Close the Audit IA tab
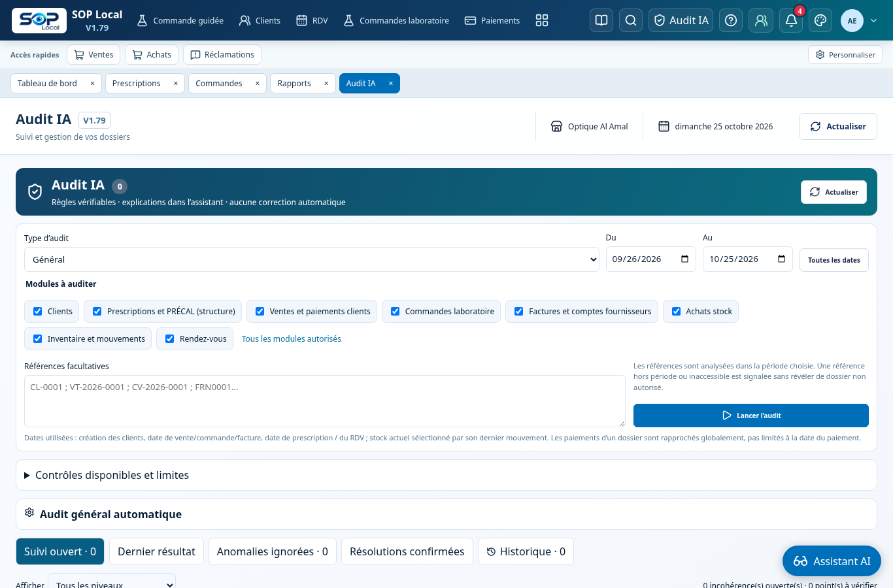Viewport: 893px width, 588px height. pyautogui.click(x=391, y=84)
